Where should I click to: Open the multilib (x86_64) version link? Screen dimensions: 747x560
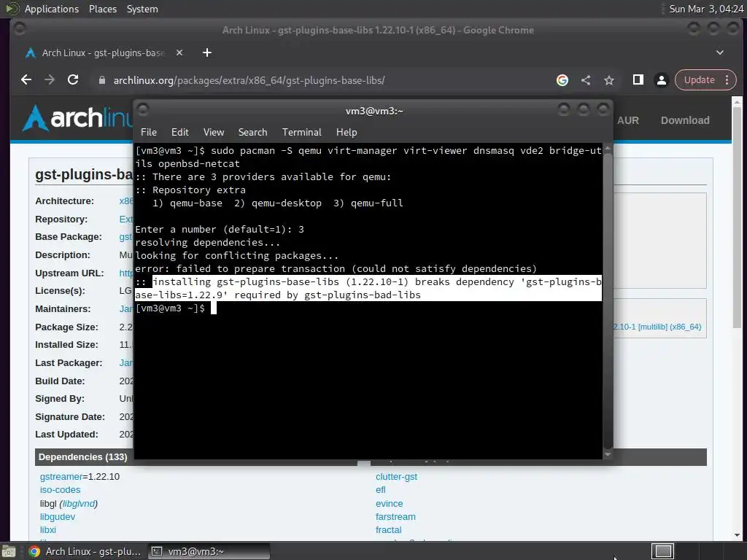[657, 327]
